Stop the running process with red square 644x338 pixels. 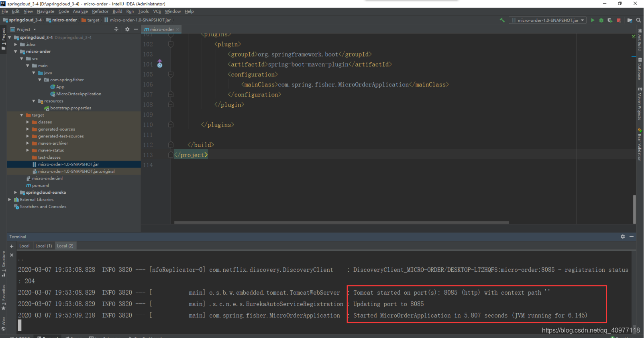[x=619, y=20]
